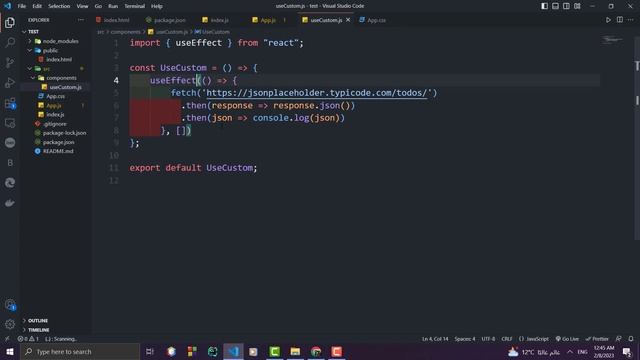640x360 pixels.
Task: Open README.md in the explorer
Action: coord(58,151)
